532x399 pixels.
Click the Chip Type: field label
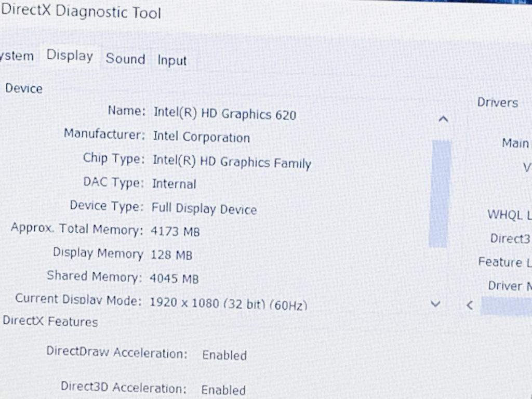coord(114,158)
